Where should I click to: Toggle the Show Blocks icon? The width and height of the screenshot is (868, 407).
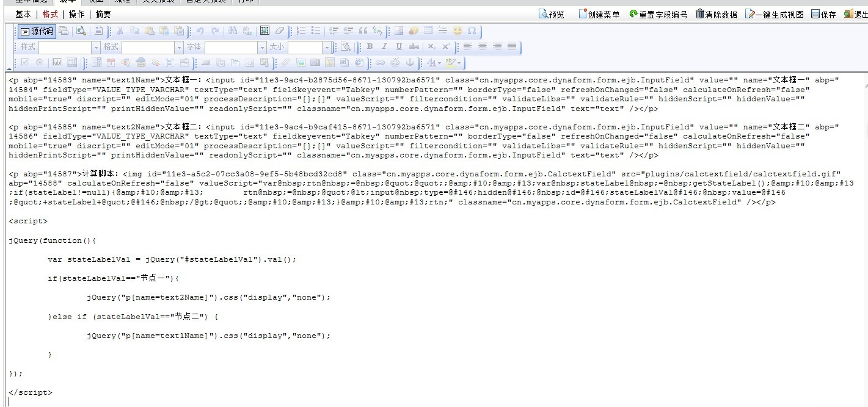[346, 46]
